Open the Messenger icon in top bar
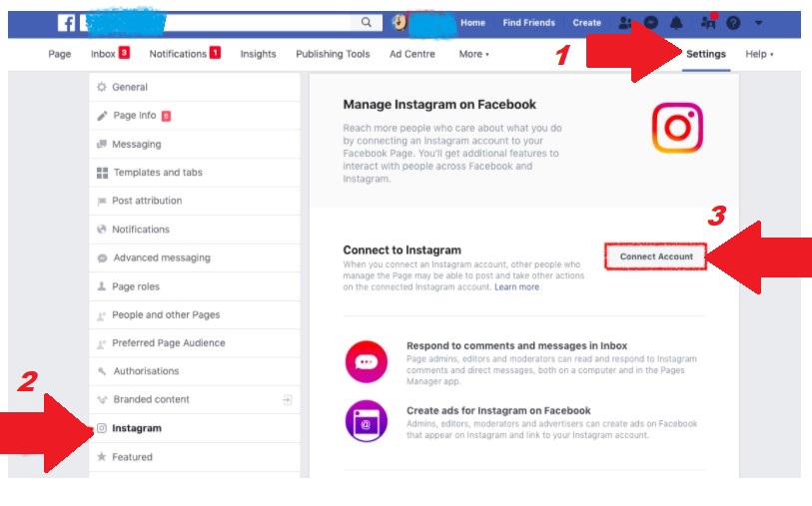 pyautogui.click(x=651, y=23)
